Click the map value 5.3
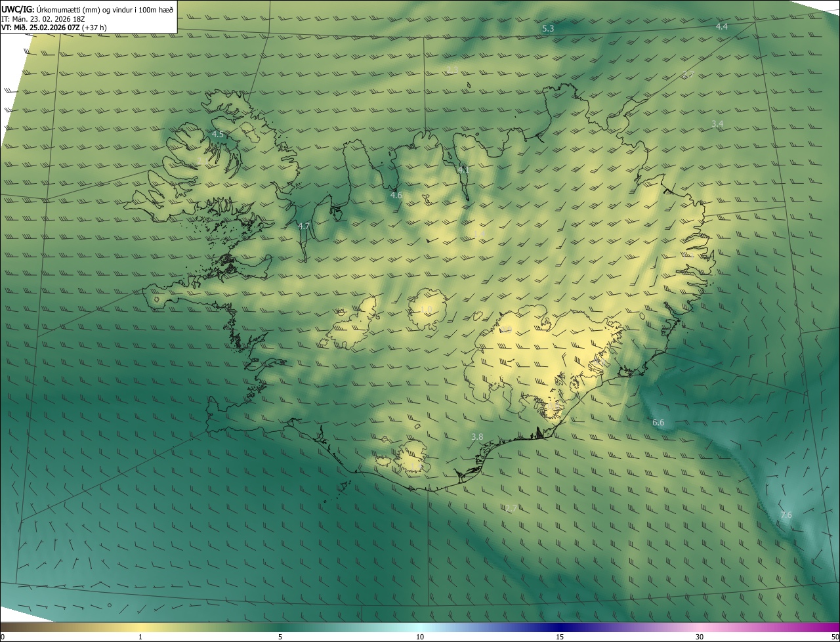Viewport: 840px width, 642px height. (x=548, y=29)
